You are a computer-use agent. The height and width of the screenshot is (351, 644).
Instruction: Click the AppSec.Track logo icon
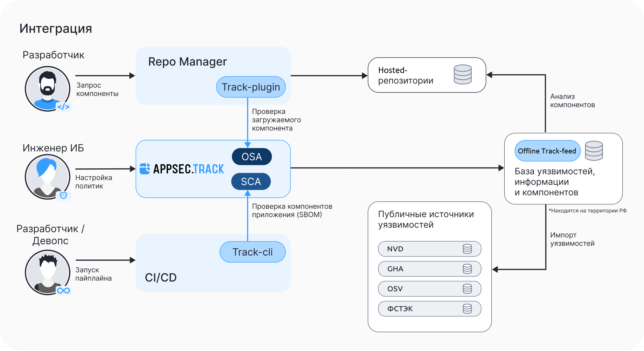(145, 169)
